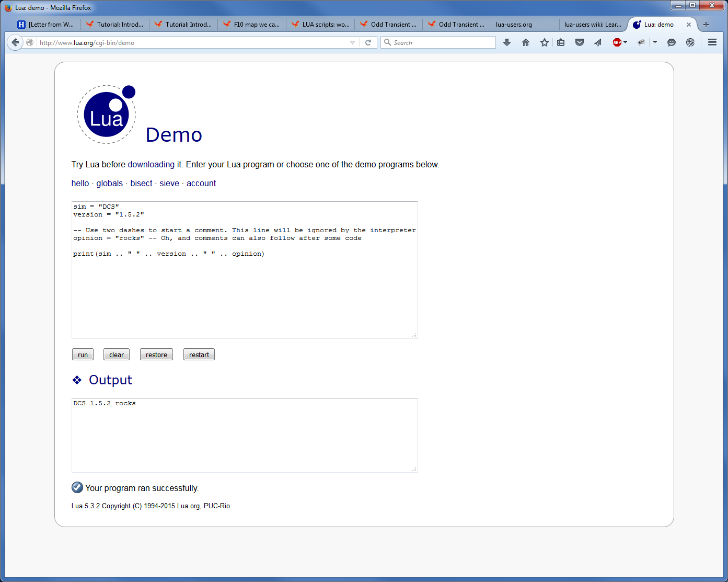Load the globals demo program
Screen dimensions: 728x582
[x=109, y=183]
